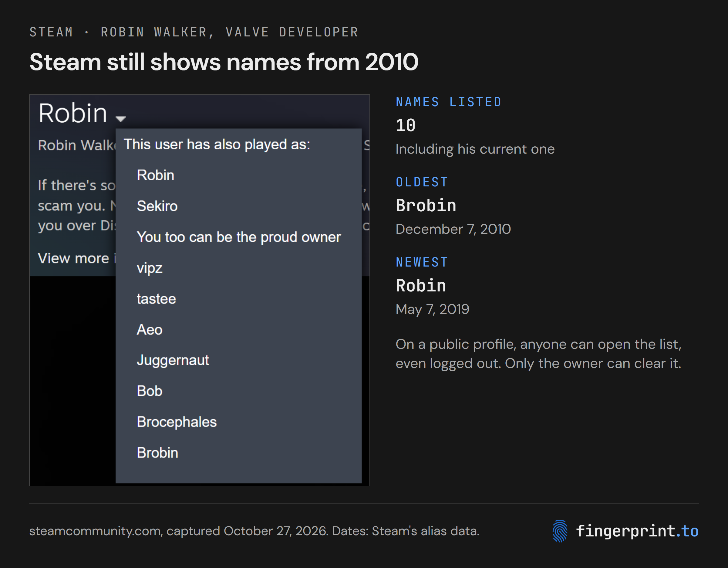Viewport: 728px width, 568px height.
Task: Click the 'Steam still shows names from 2010' headline
Action: pos(224,62)
